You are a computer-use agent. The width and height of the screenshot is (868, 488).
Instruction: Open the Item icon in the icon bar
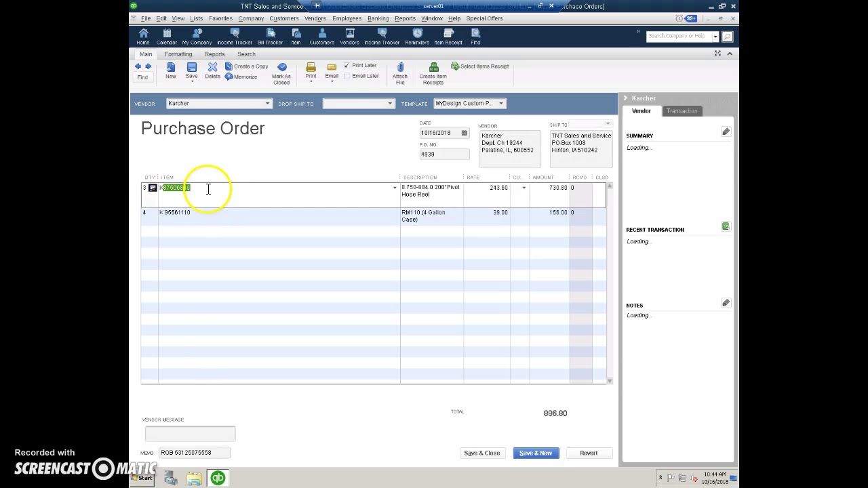tap(296, 37)
